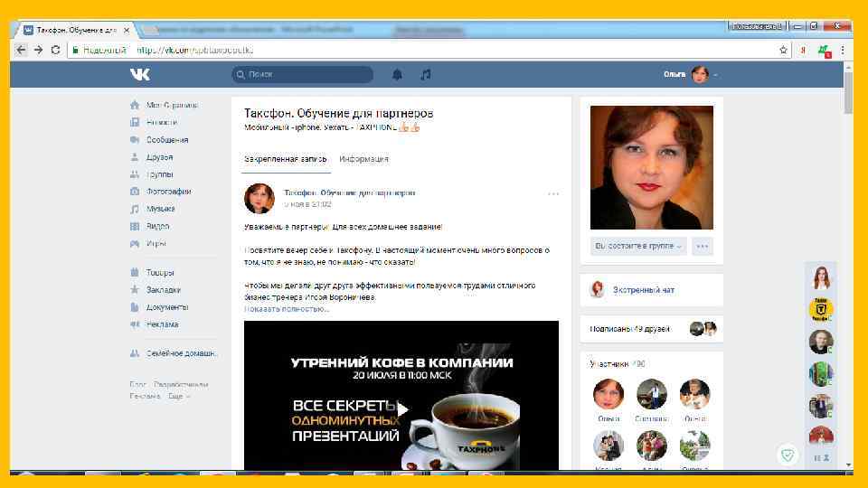Open Группы in sidebar

152,174
